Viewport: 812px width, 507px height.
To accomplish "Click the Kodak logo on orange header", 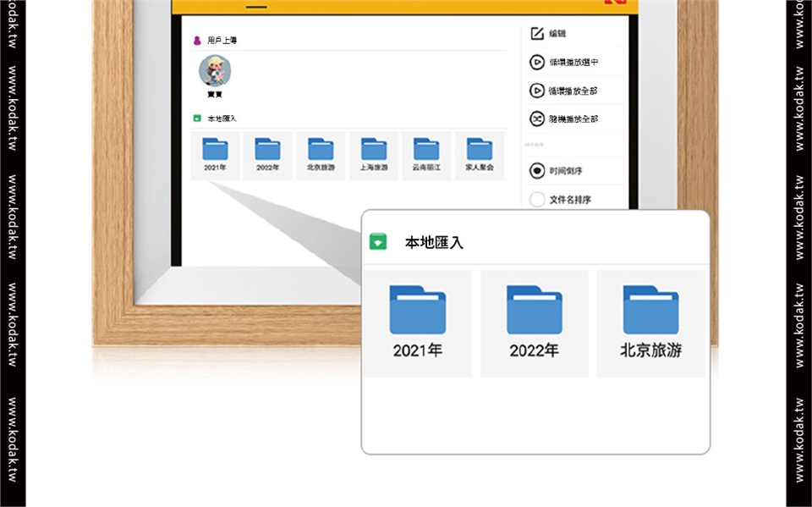I will pos(614,4).
